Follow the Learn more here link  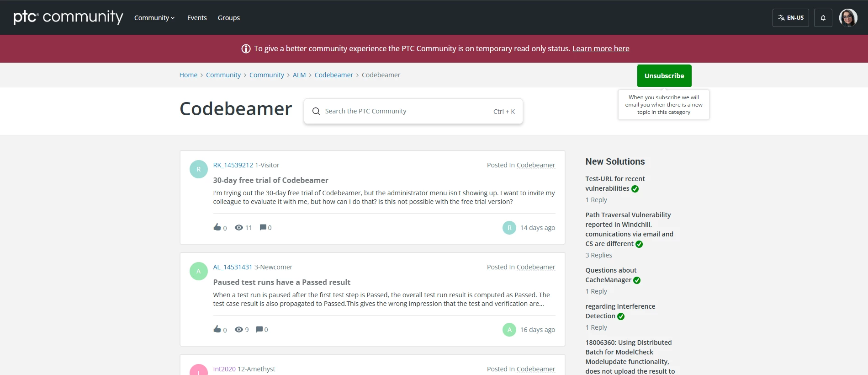601,48
